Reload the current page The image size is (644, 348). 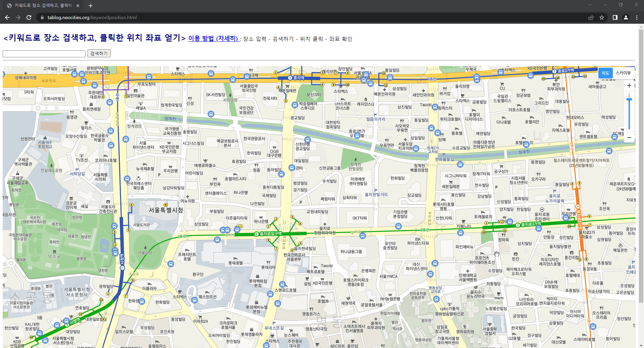[x=29, y=17]
